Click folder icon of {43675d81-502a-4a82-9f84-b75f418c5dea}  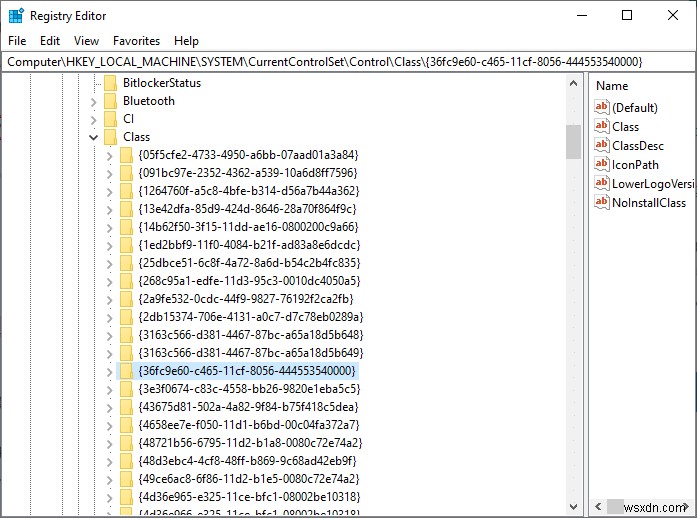[126, 407]
